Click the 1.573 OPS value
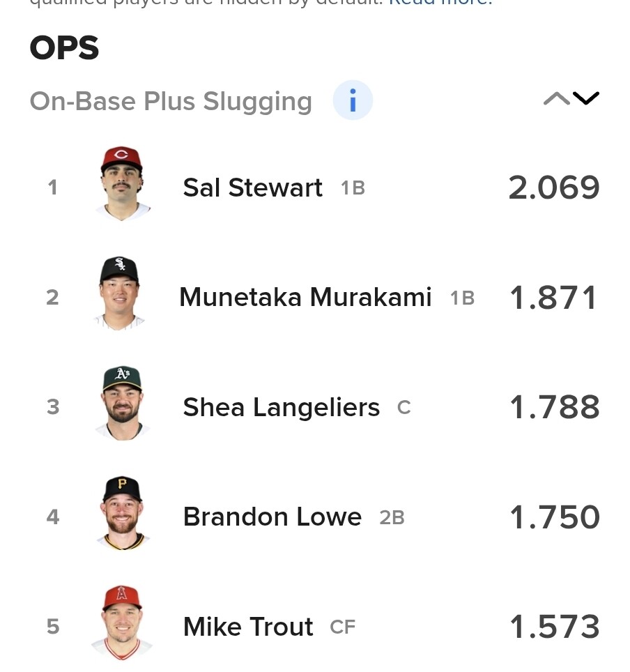 [555, 627]
